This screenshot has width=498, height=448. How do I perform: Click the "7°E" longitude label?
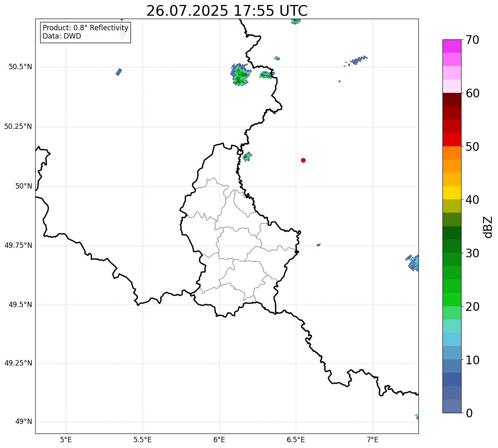[372, 439]
